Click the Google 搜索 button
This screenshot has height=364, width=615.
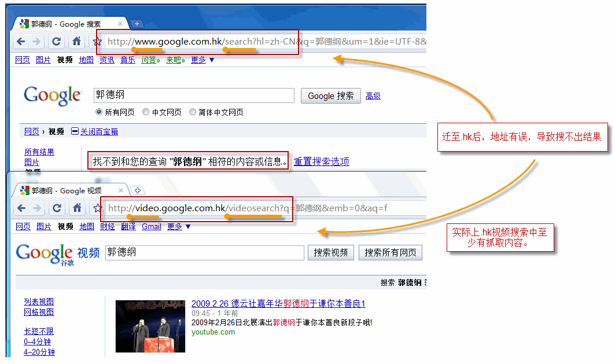(330, 96)
